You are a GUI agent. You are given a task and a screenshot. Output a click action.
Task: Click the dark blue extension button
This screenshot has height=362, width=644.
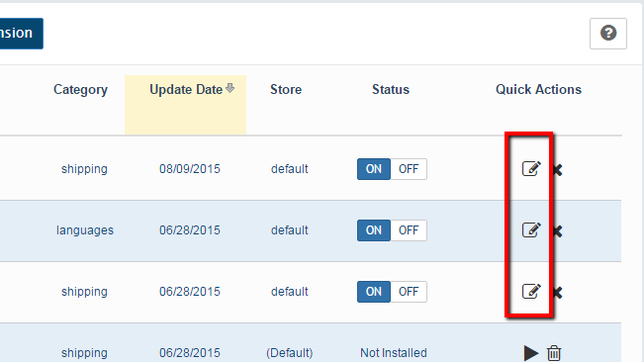click(21, 34)
